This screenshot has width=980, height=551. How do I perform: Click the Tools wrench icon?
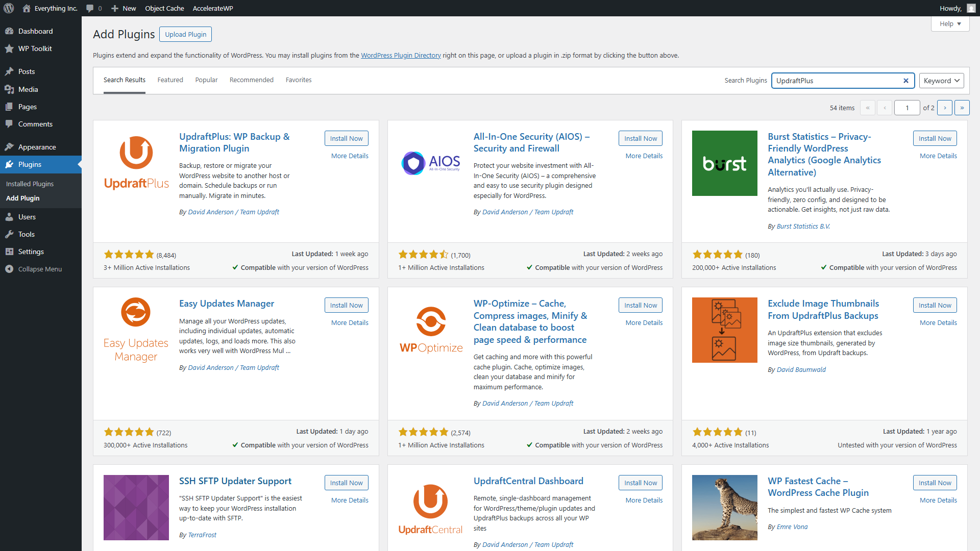coord(9,234)
